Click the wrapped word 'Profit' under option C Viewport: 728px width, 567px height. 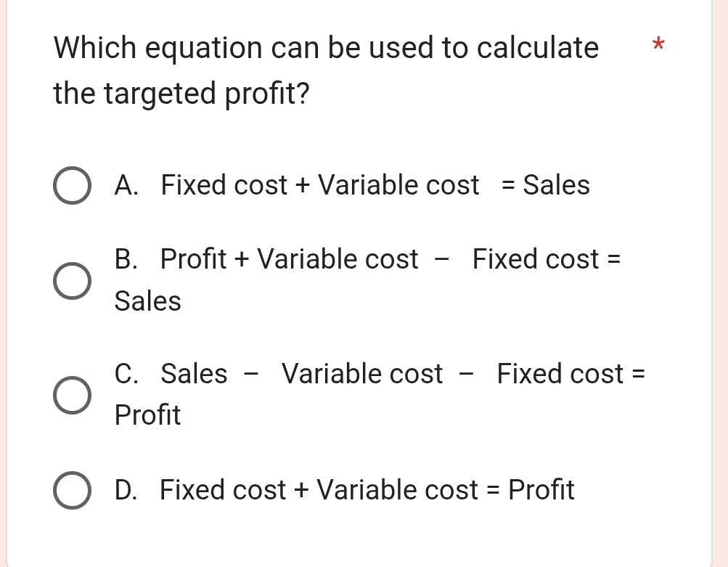(147, 415)
